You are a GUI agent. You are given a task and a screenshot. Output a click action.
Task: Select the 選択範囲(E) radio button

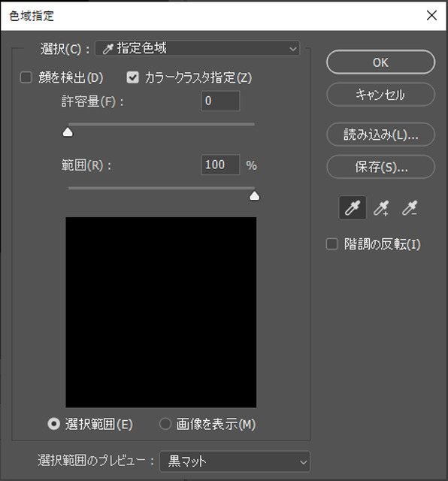click(53, 424)
